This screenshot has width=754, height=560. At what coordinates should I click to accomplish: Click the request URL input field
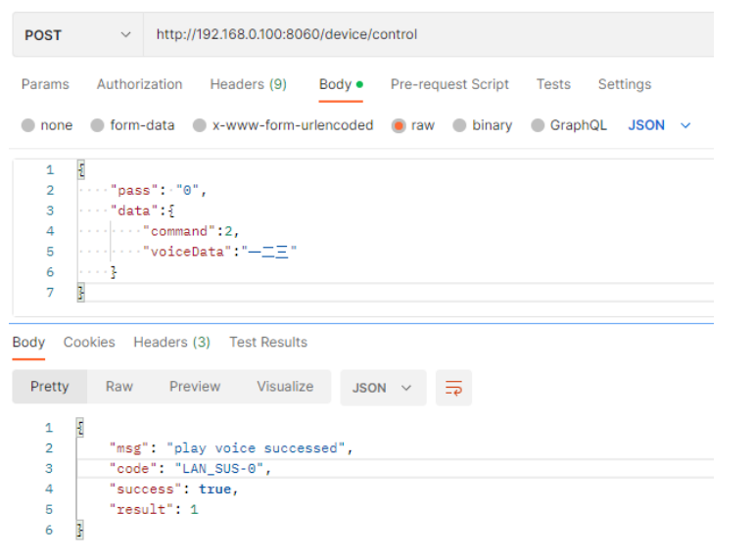(x=428, y=34)
